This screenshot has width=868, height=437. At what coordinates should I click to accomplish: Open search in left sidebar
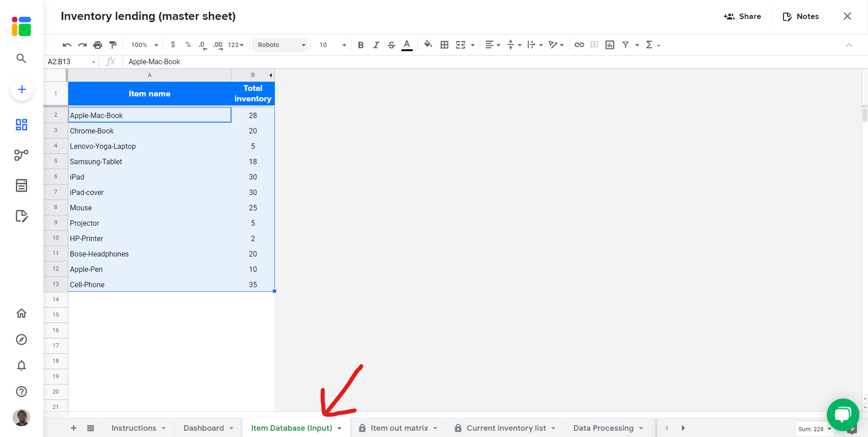21,58
